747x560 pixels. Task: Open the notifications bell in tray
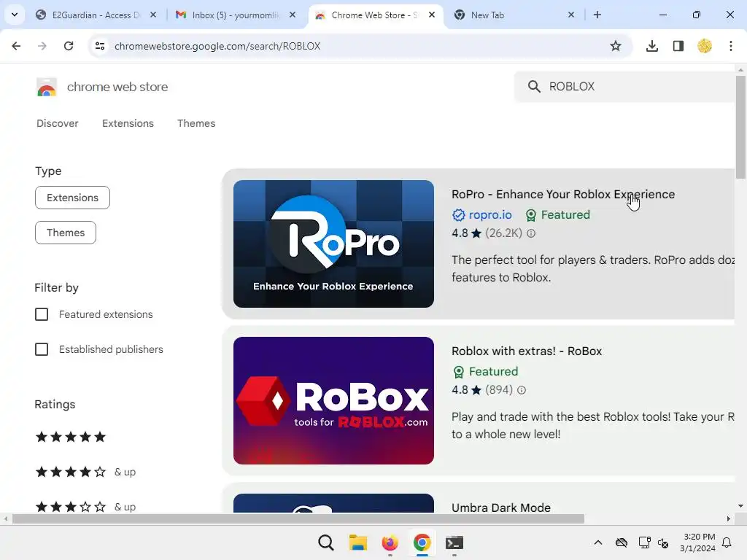(x=727, y=542)
